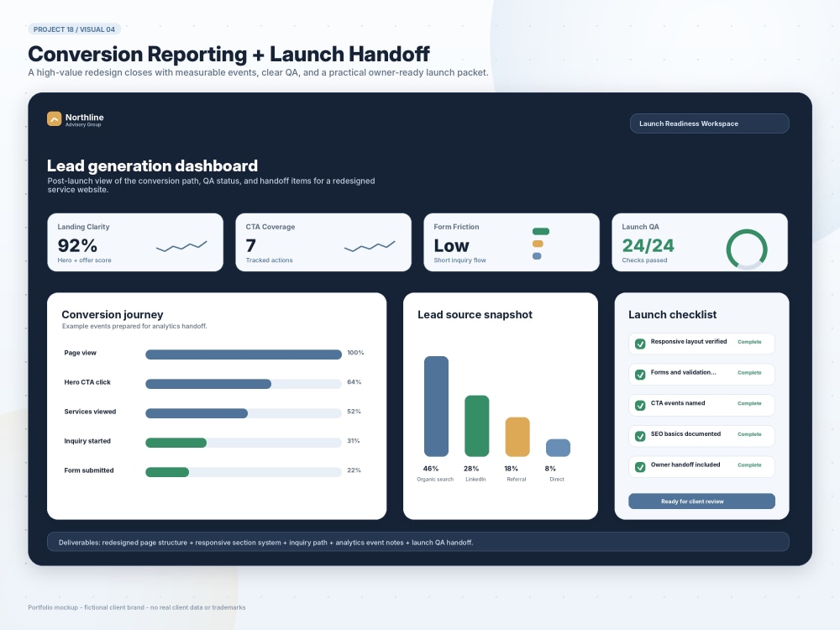
Task: Click the 'Services viewed' row label
Action: click(x=90, y=412)
